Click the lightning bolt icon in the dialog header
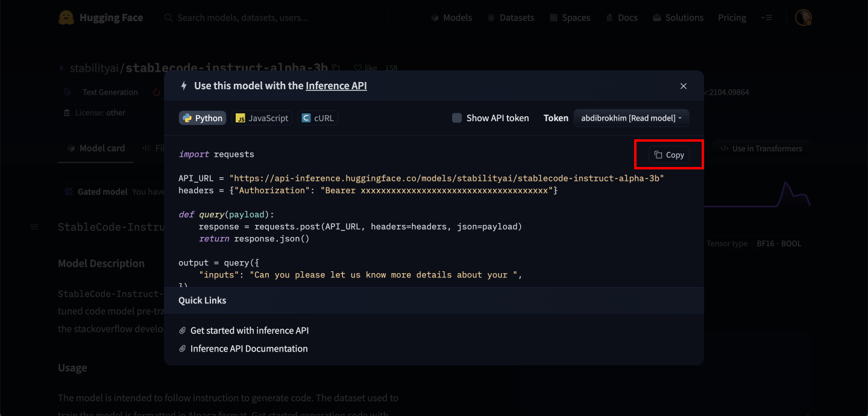Image resolution: width=868 pixels, height=416 pixels. pyautogui.click(x=184, y=86)
